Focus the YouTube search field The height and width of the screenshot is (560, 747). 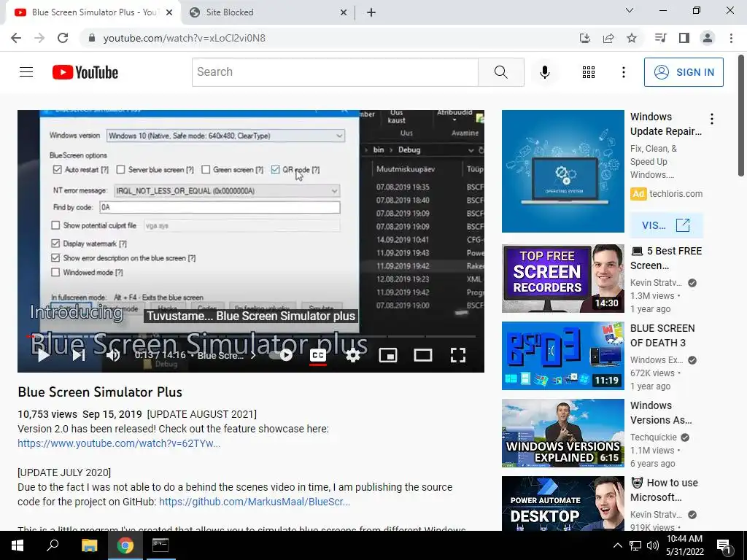(x=335, y=72)
